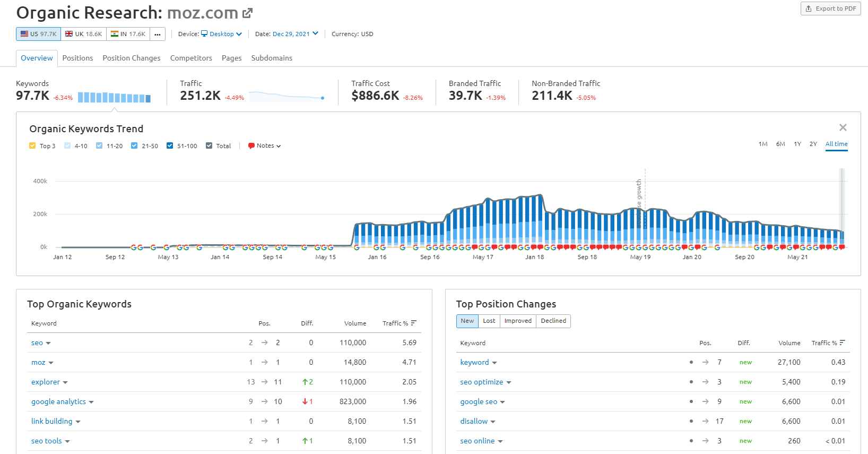Open the google analytics keyword link
The image size is (868, 454).
[x=58, y=401]
